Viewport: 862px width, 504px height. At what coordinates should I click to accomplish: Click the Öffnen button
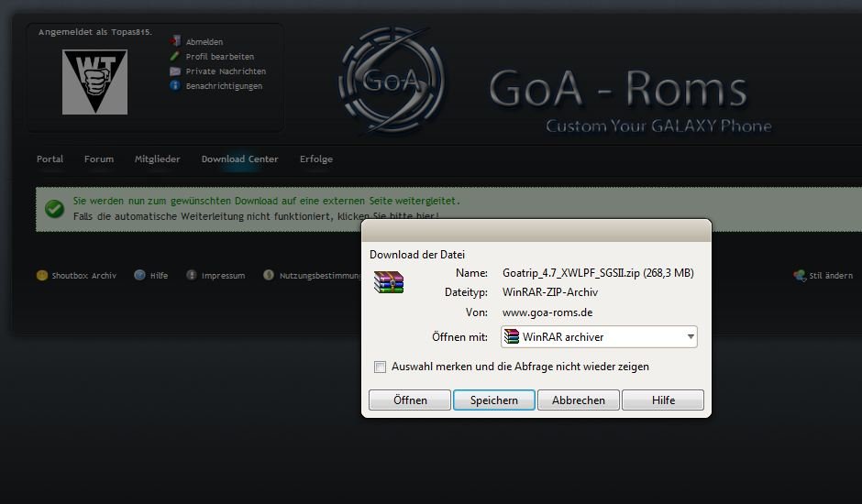tap(410, 400)
